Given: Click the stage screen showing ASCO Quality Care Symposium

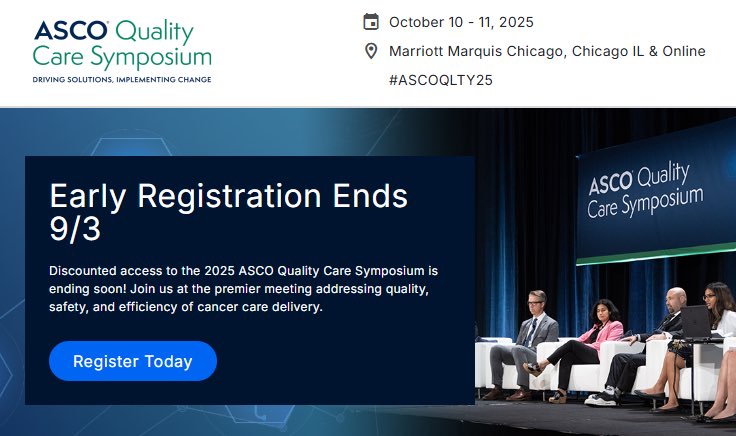Looking at the screenshot, I should (656, 192).
